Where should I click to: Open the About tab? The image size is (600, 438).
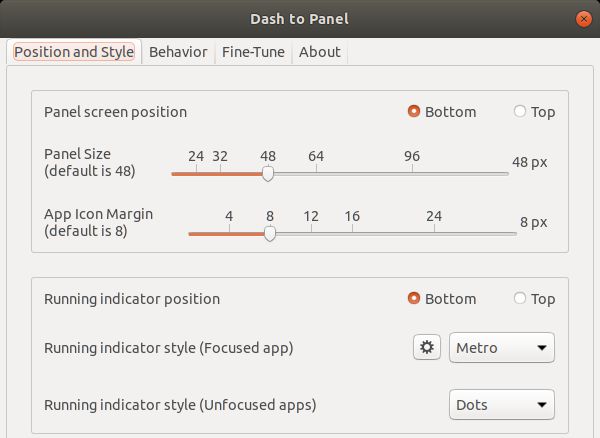pos(320,52)
